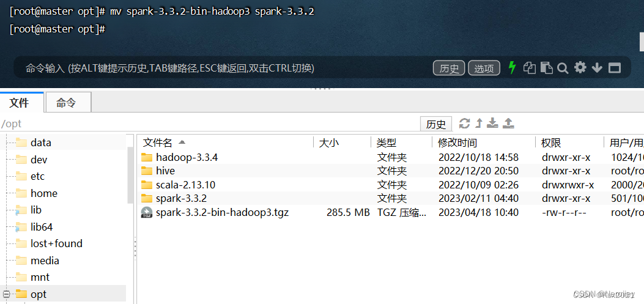Image resolution: width=644 pixels, height=304 pixels.
Task: Click the 2023/02/11 04:40 modified time
Action: pos(478,198)
